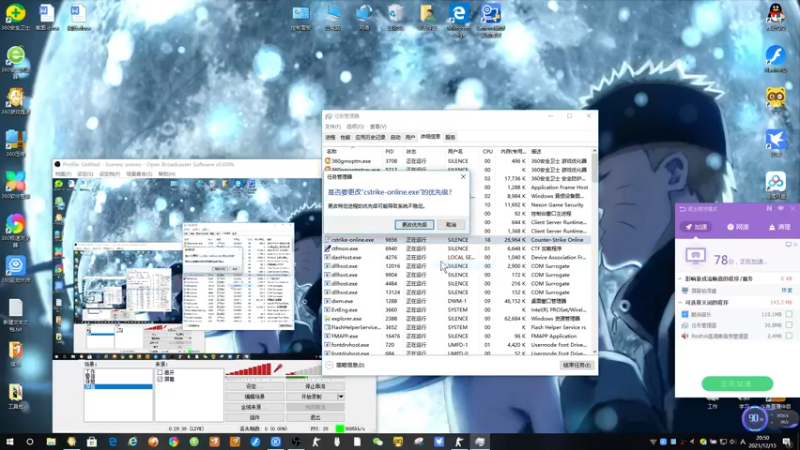800x450 pixels.
Task: Click green 正在加速 button
Action: [737, 384]
